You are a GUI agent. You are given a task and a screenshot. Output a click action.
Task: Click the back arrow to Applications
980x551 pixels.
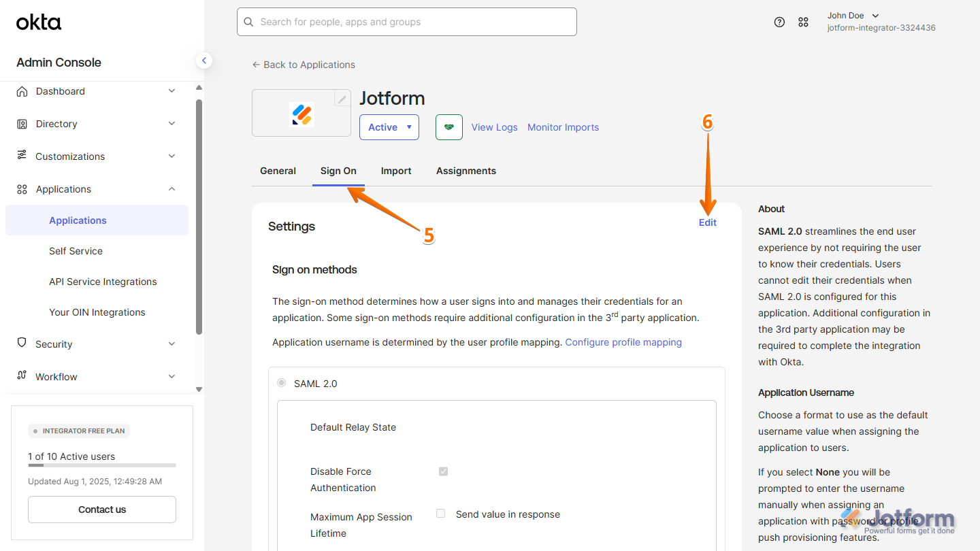(x=256, y=65)
